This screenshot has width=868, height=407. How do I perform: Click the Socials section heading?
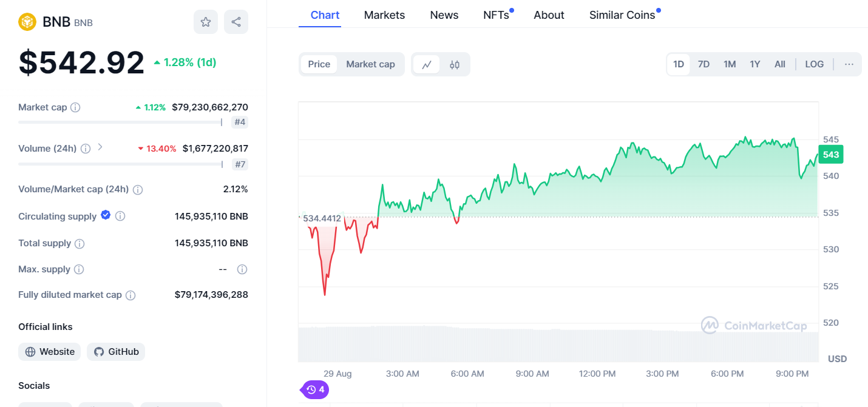click(x=34, y=386)
